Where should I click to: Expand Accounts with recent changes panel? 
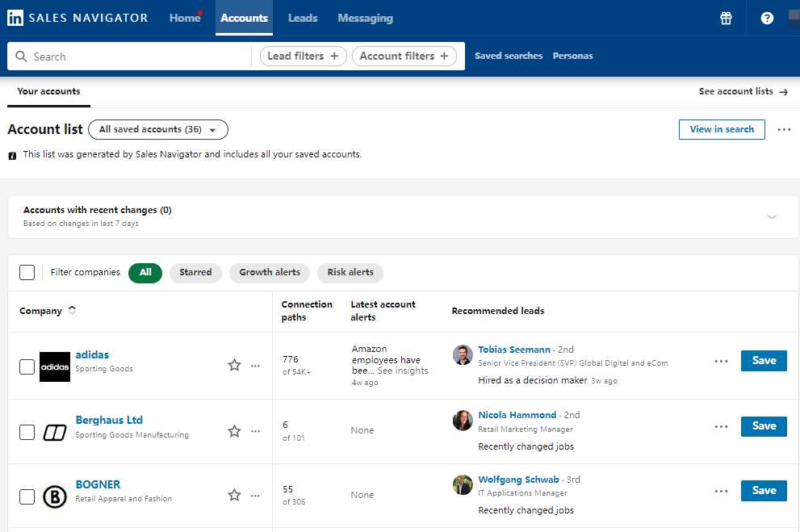point(772,216)
